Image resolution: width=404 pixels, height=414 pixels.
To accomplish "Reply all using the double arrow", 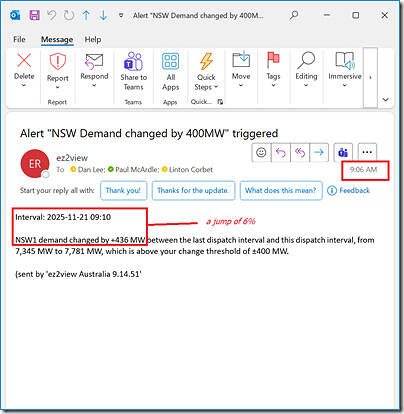I will [x=300, y=153].
